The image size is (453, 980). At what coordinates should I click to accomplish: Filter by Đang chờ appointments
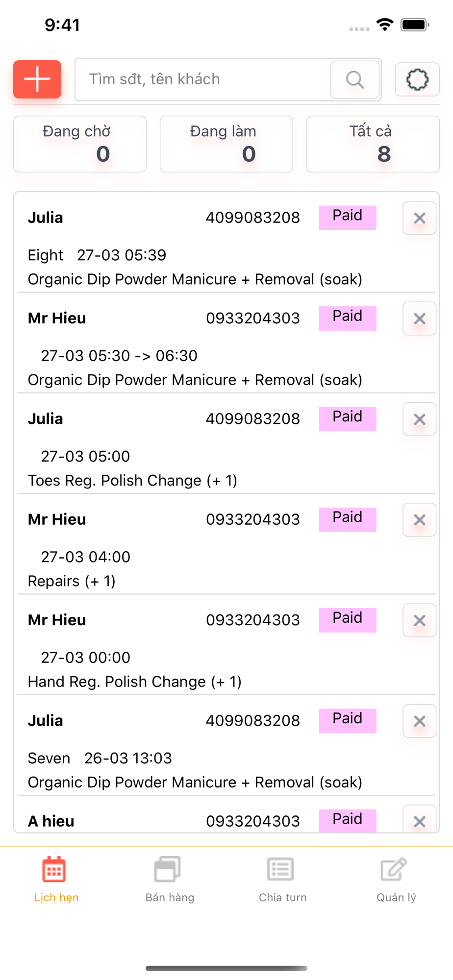click(79, 144)
